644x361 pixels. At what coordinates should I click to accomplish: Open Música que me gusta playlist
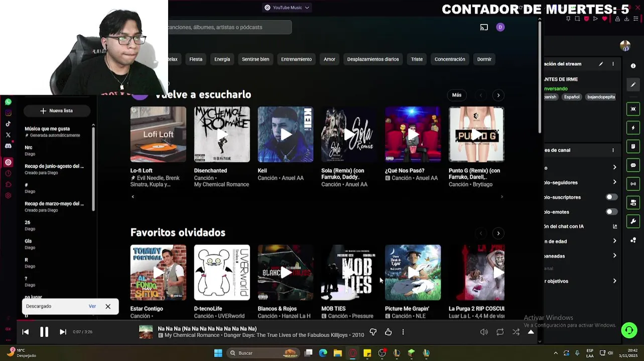pyautogui.click(x=55, y=132)
